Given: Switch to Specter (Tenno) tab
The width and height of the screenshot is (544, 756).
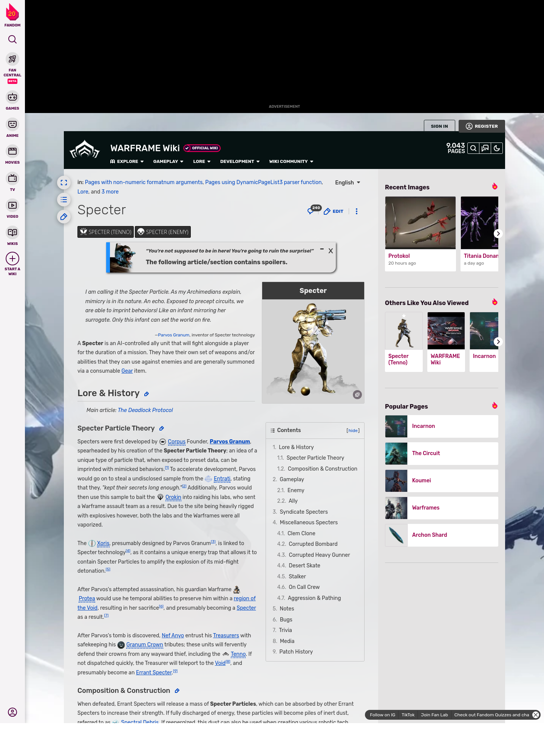Looking at the screenshot, I should coord(105,232).
